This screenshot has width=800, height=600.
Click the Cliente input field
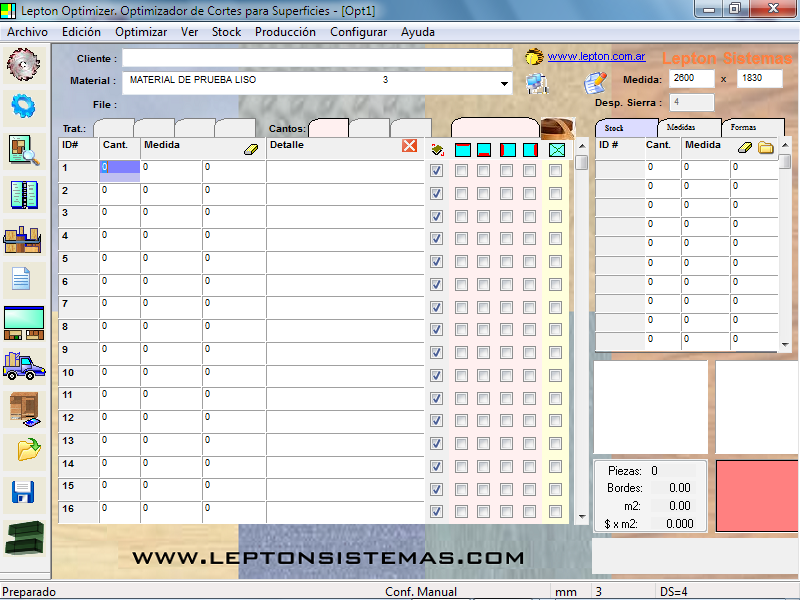coord(317,58)
